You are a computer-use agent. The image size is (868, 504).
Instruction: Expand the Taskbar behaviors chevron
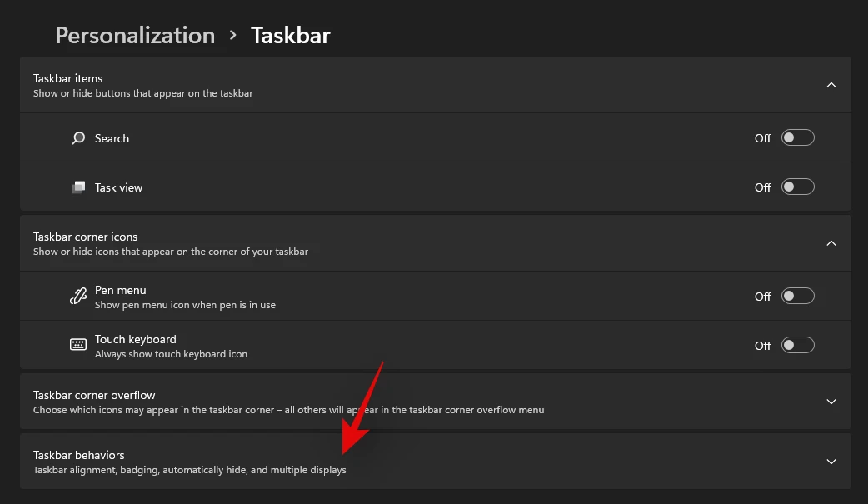coord(831,462)
